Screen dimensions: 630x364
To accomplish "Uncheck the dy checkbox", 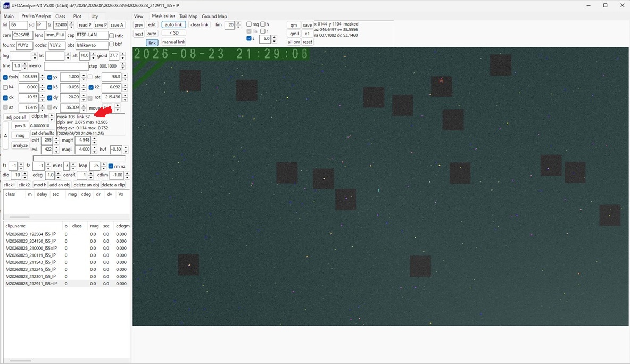I will 49,97.
